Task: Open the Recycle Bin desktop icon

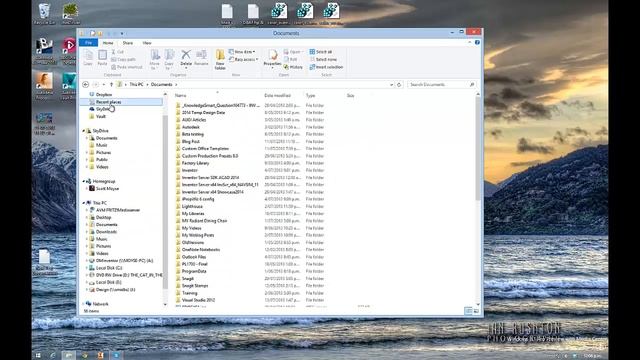Action: 44,13
